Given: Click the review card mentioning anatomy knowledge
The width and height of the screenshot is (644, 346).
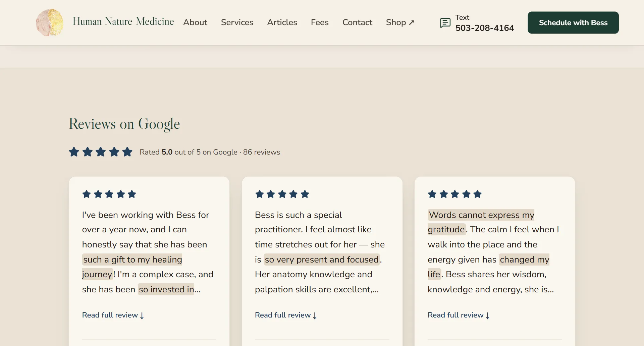Looking at the screenshot, I should (322, 262).
